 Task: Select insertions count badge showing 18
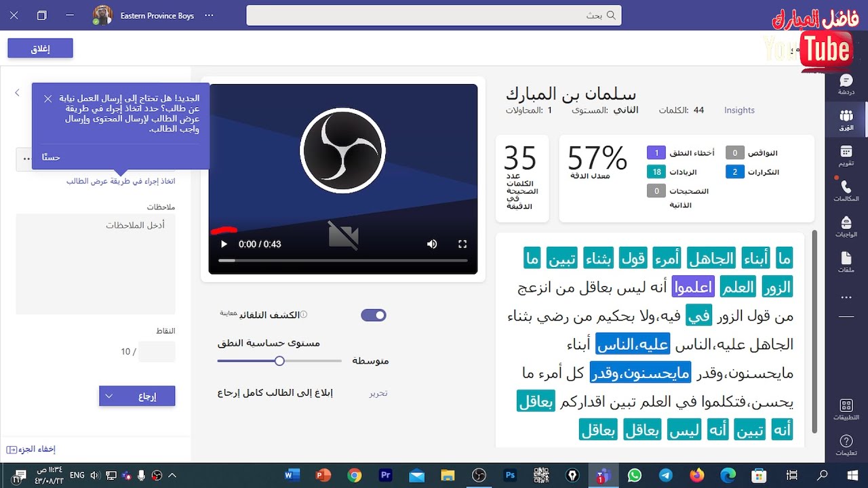[x=656, y=172]
